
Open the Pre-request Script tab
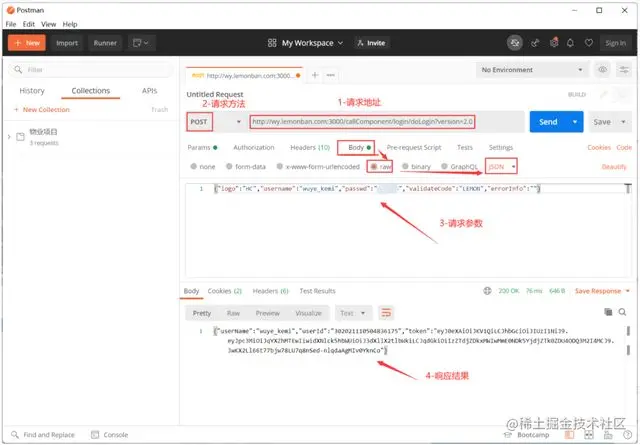pos(414,147)
